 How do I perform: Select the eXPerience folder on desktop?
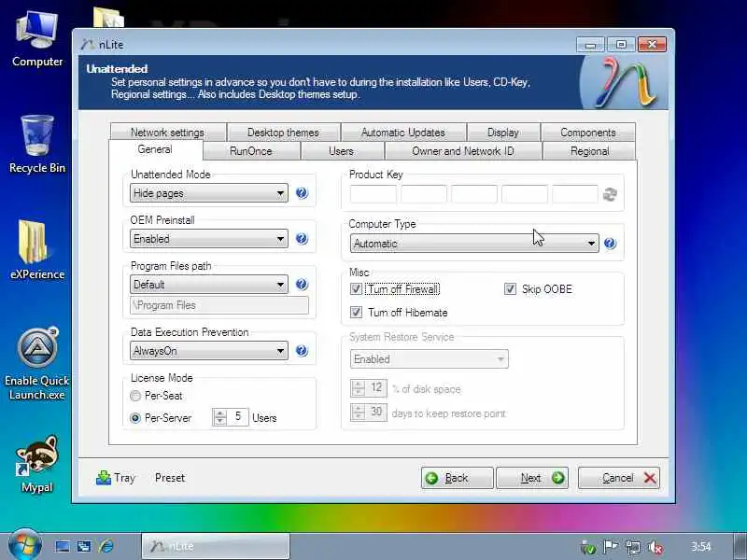point(37,250)
